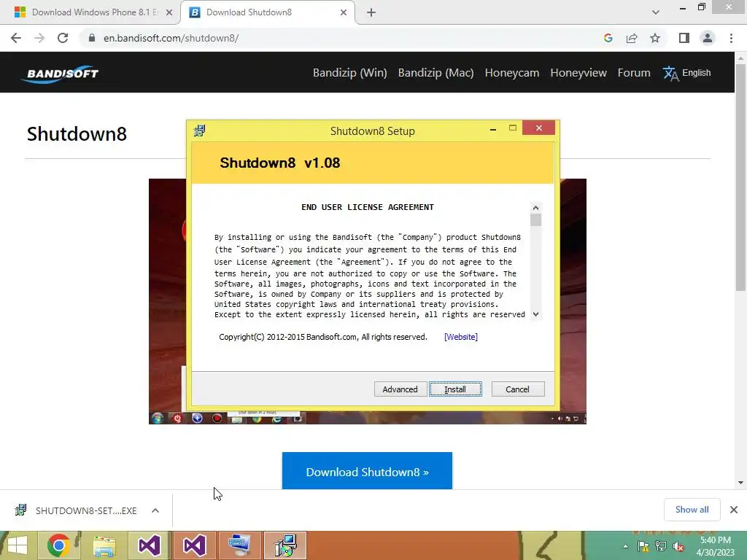The width and height of the screenshot is (747, 560).
Task: Toggle Chrome side panel
Action: tap(684, 38)
